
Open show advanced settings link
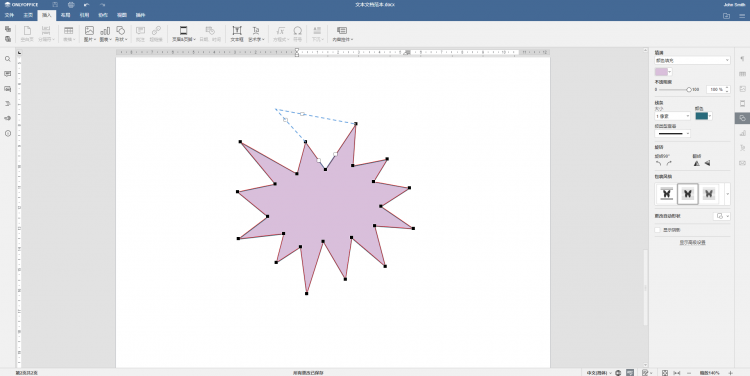point(692,243)
